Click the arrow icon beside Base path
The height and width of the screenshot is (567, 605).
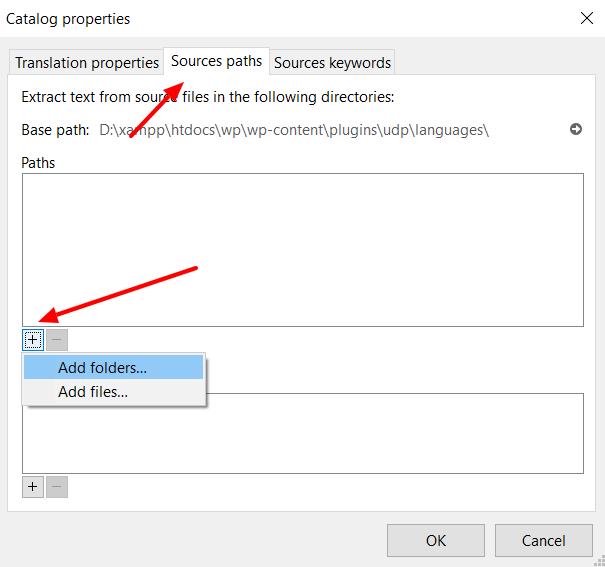[x=576, y=130]
